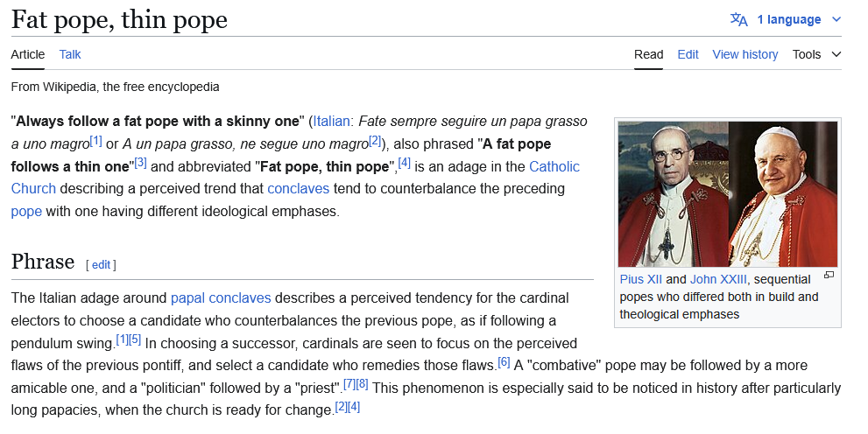Click citation [3] after 'follows a thin one'
The width and height of the screenshot is (868, 434).
140,163
